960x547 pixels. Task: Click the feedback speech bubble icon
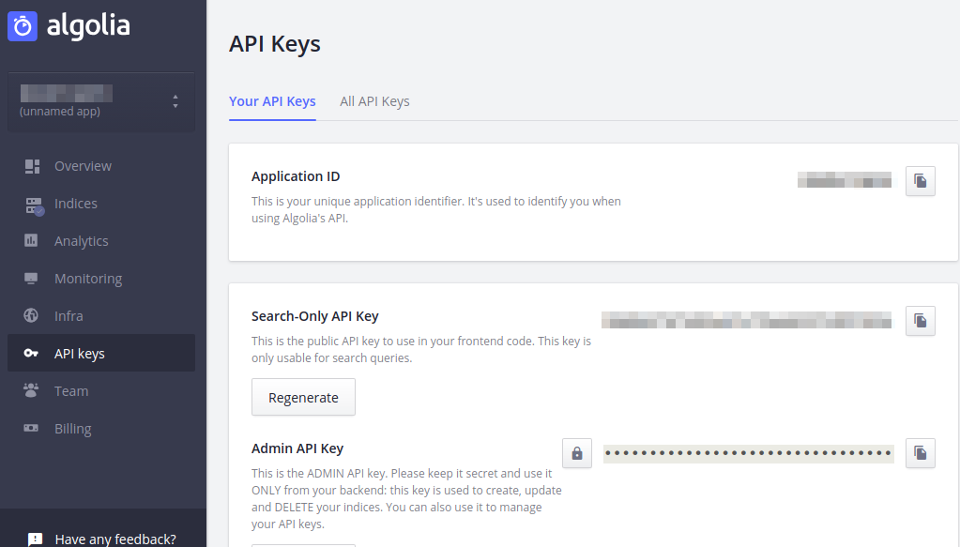pos(35,539)
